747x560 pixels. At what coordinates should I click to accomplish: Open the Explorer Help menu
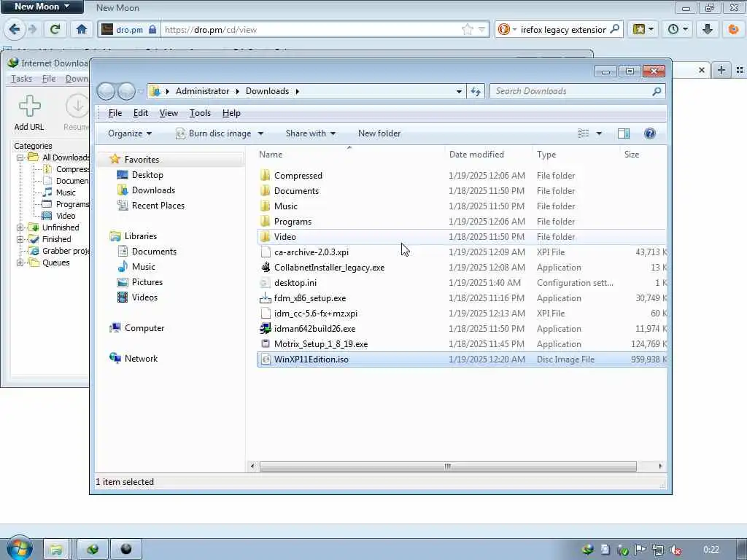click(231, 113)
